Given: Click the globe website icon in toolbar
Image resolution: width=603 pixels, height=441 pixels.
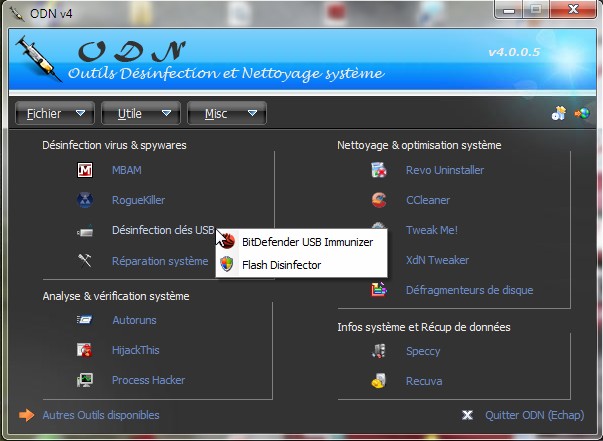Looking at the screenshot, I should [582, 113].
